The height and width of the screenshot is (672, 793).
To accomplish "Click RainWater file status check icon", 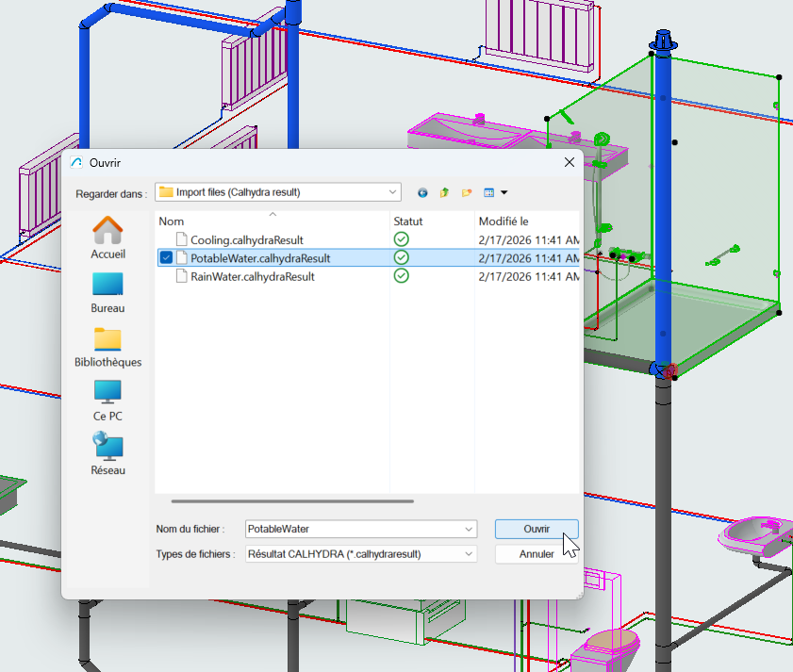I will click(401, 275).
